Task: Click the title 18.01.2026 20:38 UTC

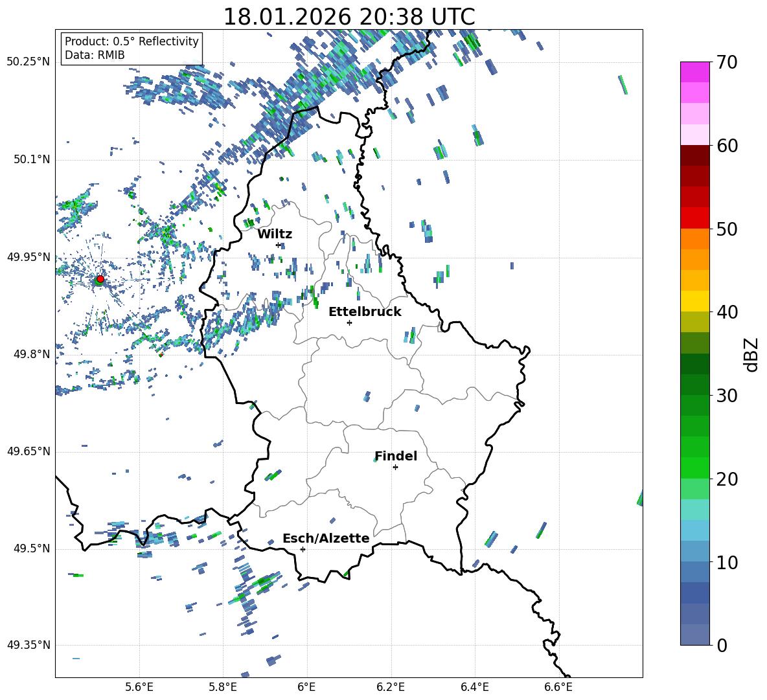Action: coord(349,17)
